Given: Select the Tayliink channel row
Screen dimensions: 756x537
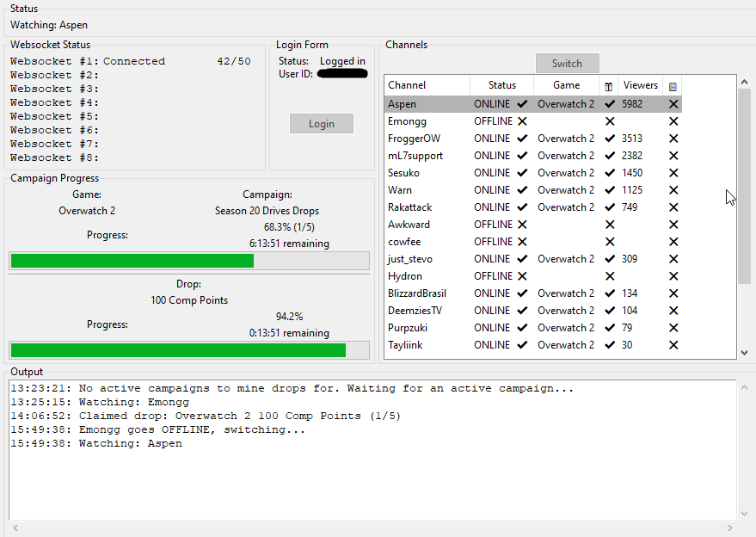Looking at the screenshot, I should [533, 345].
